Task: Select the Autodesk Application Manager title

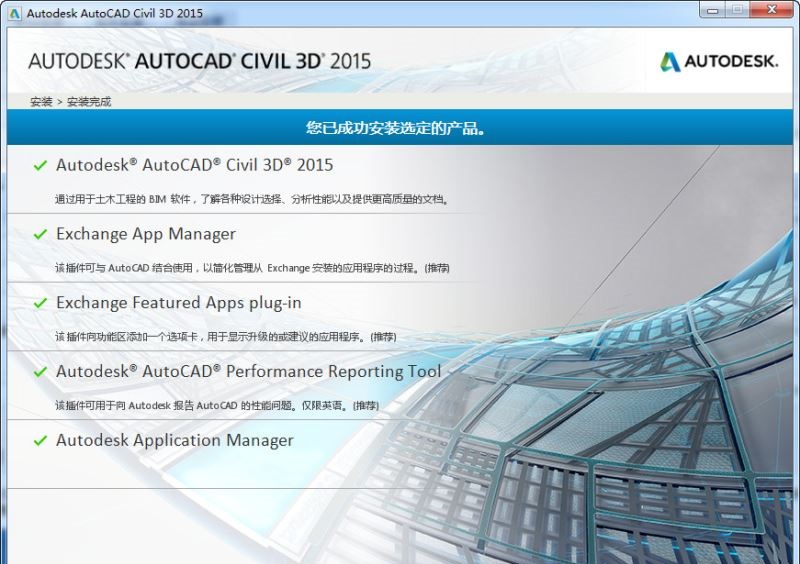Action: coord(175,440)
